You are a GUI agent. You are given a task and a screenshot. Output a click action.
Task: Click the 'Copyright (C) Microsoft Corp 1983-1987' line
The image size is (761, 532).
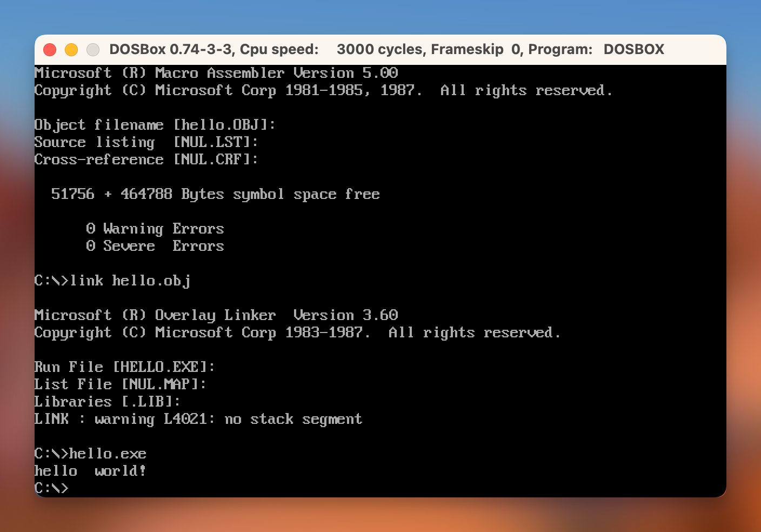click(297, 332)
